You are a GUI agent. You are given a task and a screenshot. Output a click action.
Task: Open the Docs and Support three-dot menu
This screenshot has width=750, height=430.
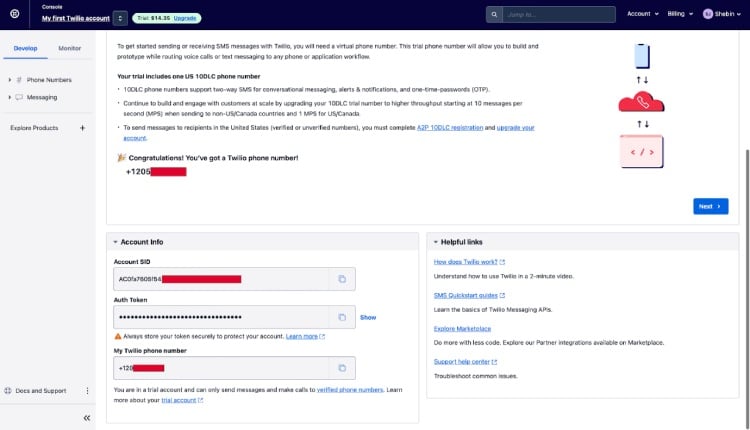[x=87, y=391]
